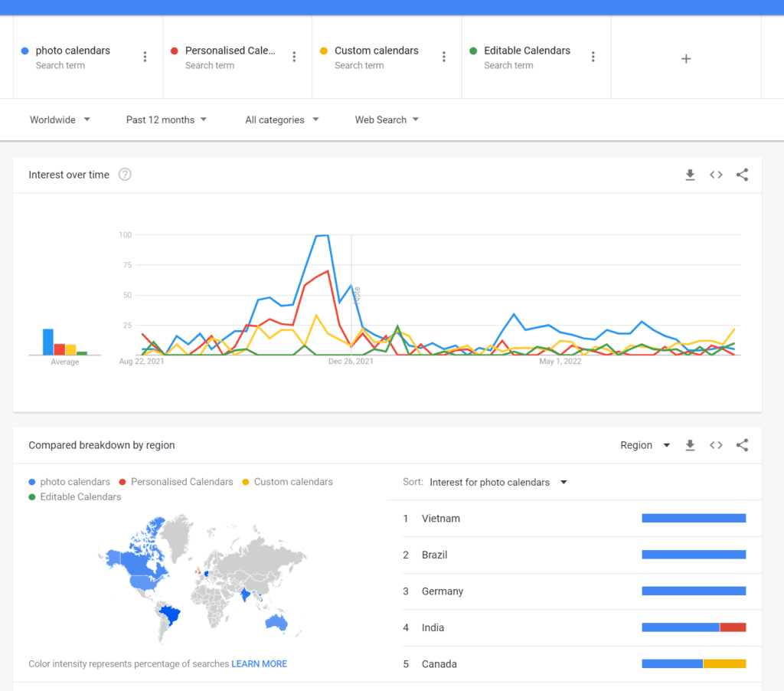Open the All categories dropdown
Image resolution: width=784 pixels, height=691 pixels.
(x=282, y=120)
